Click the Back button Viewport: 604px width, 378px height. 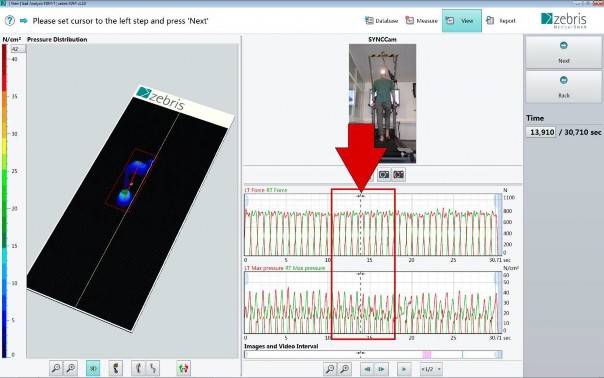pos(564,87)
